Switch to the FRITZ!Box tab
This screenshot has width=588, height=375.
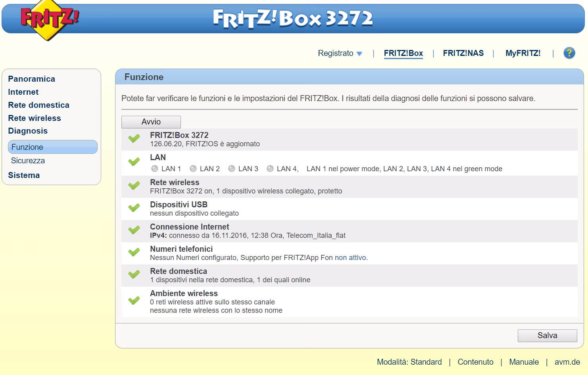click(404, 53)
